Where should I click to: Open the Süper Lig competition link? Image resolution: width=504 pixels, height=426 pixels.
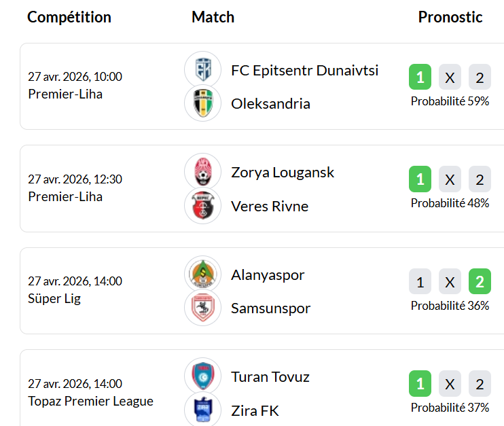tap(54, 298)
